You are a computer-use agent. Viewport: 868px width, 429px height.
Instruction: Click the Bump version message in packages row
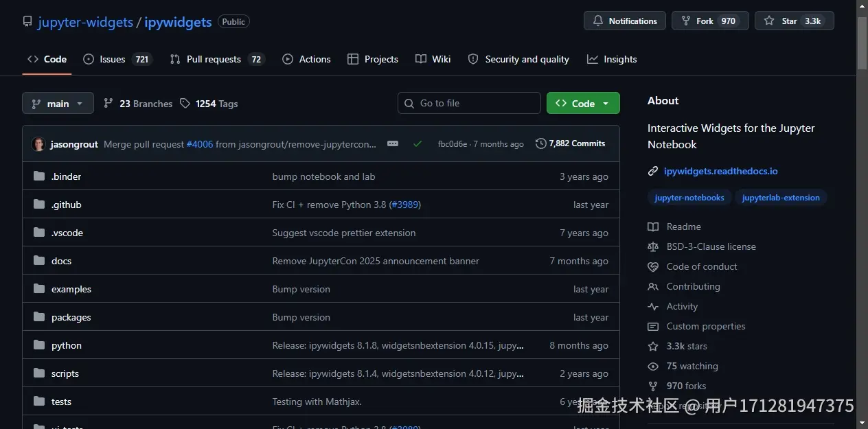click(x=301, y=317)
